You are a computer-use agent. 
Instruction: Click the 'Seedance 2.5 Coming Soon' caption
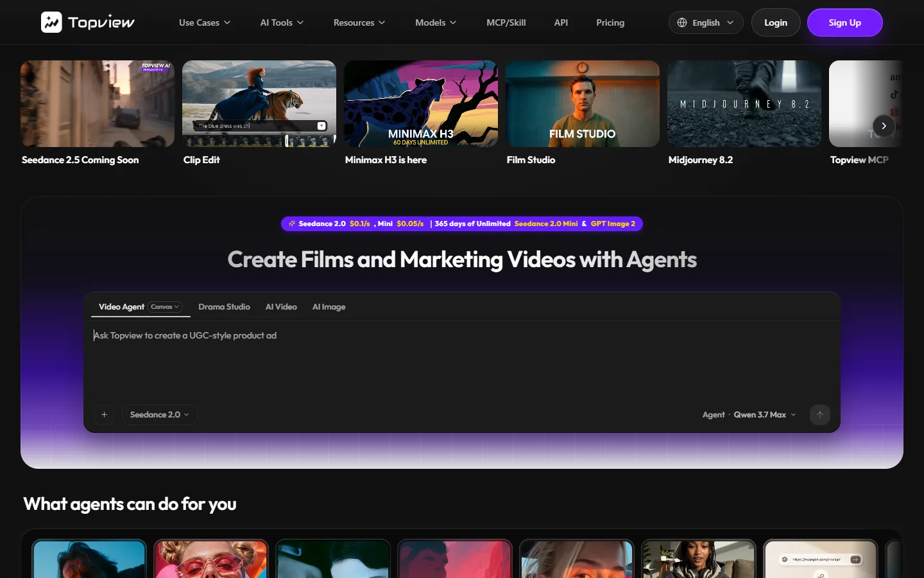point(80,160)
